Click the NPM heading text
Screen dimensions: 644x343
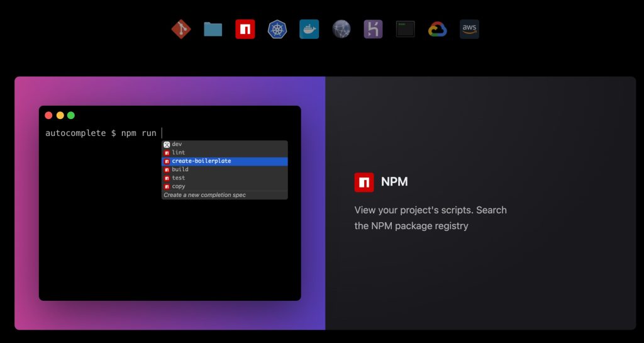pos(394,182)
